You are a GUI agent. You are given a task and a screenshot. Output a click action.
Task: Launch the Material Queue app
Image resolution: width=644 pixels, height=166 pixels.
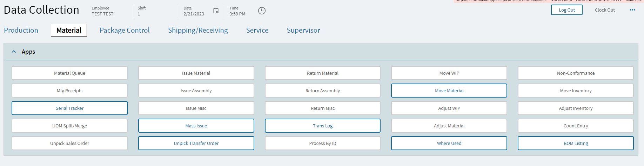(69, 73)
